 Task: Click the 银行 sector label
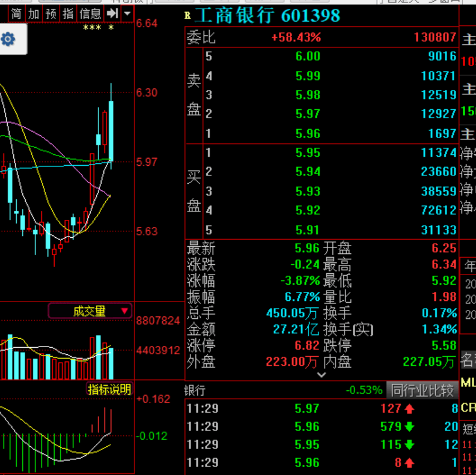pos(195,390)
